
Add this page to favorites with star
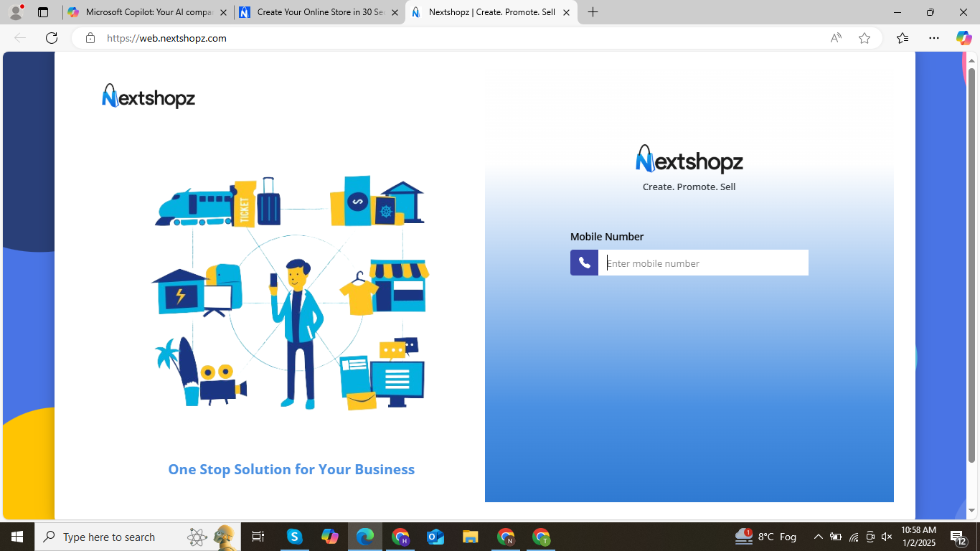(864, 38)
